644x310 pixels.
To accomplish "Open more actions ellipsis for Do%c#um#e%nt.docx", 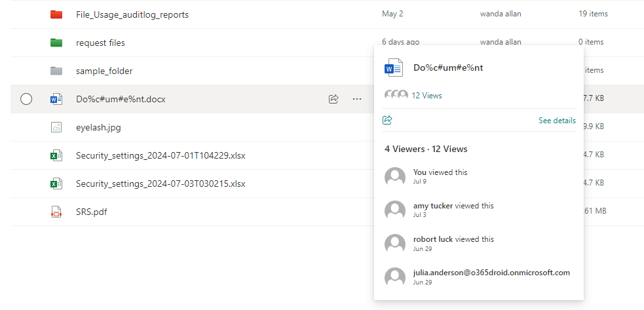I will tap(356, 99).
